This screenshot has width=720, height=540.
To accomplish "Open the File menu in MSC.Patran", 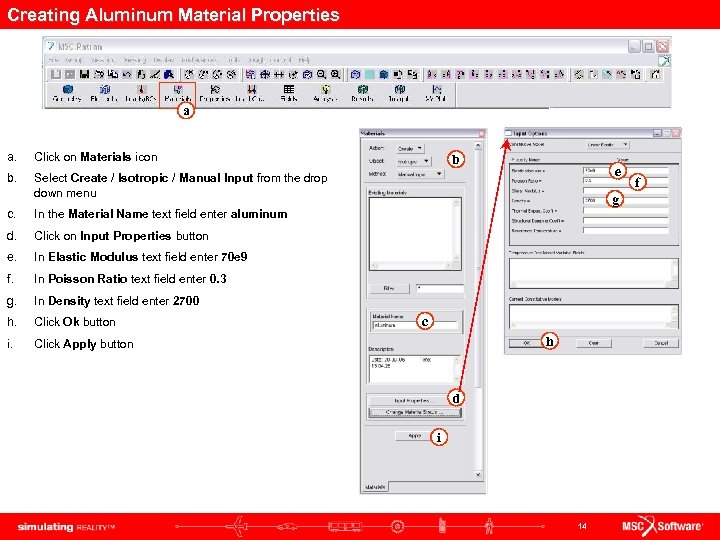I will pyautogui.click(x=54, y=60).
